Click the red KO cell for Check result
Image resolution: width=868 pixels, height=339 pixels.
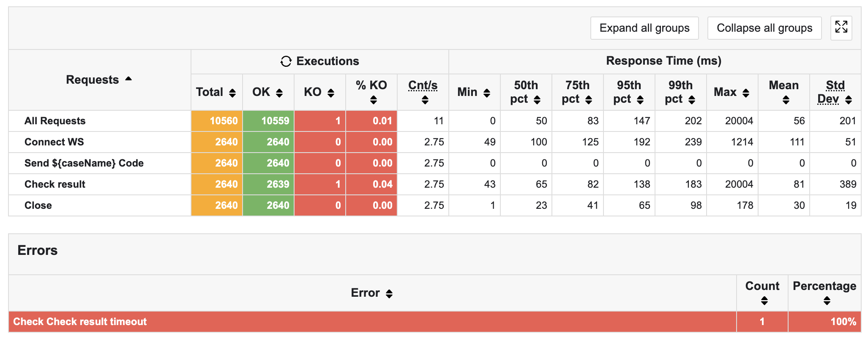pyautogui.click(x=320, y=184)
